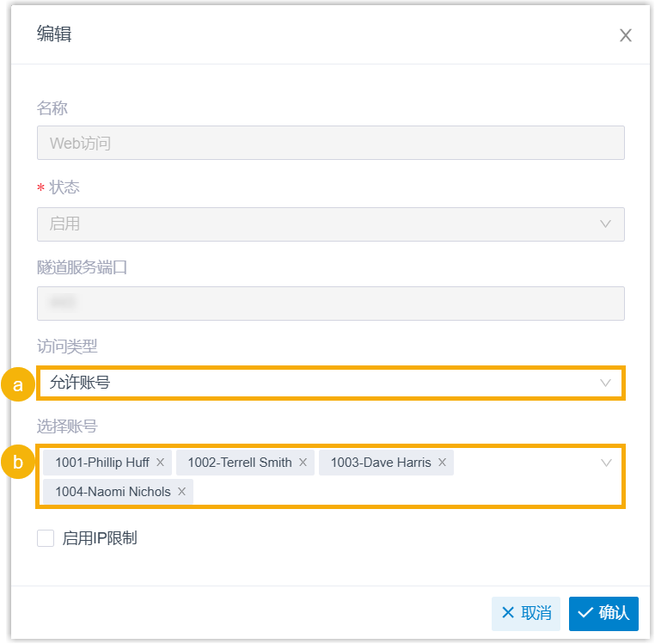Expand the 选择账号 dropdown arrow

tap(605, 463)
